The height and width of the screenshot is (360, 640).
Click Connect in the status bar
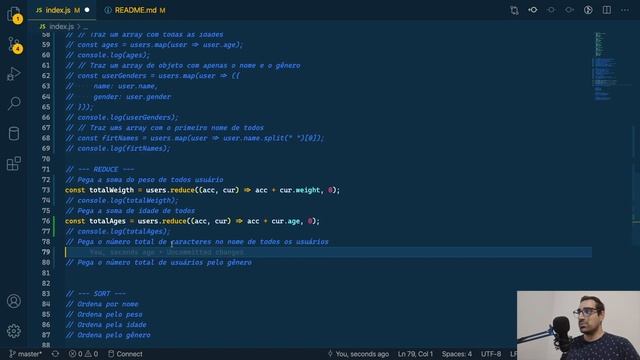(125, 354)
